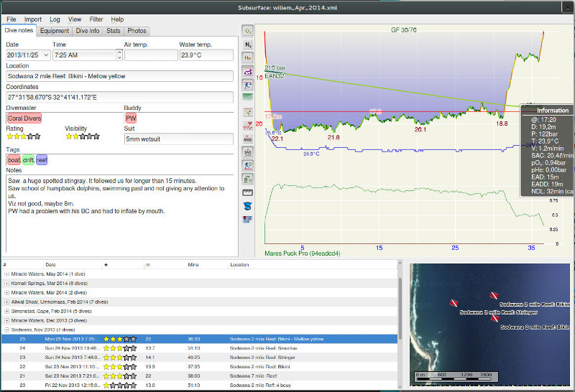Toggle the He partial pressure graph

tap(248, 57)
